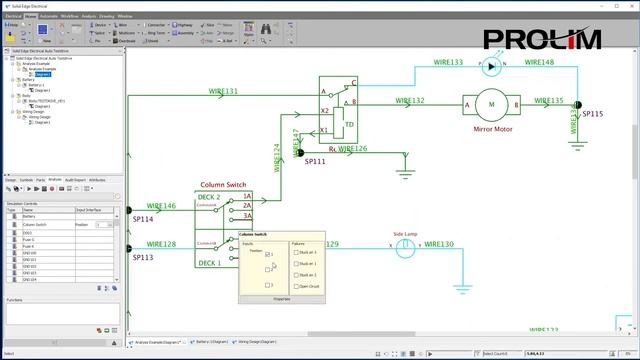Image resolution: width=640 pixels, height=360 pixels.
Task: Enable the third Stuck at failure checkbox
Action: coord(296,275)
